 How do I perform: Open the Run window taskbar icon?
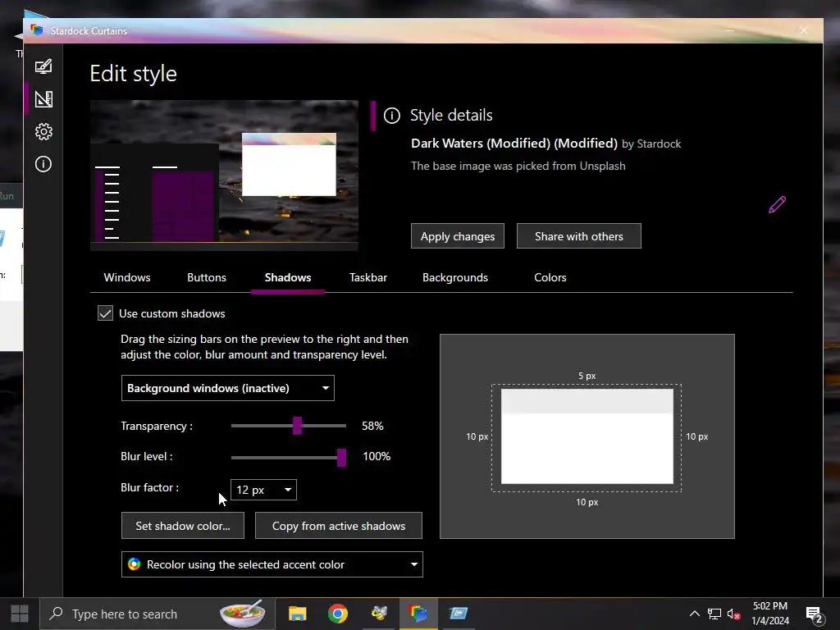459,614
